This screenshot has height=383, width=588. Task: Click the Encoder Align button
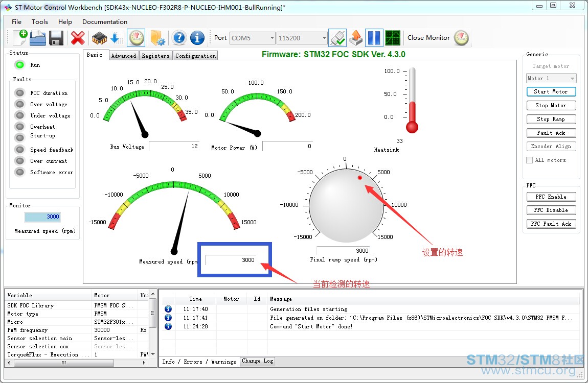[551, 147]
